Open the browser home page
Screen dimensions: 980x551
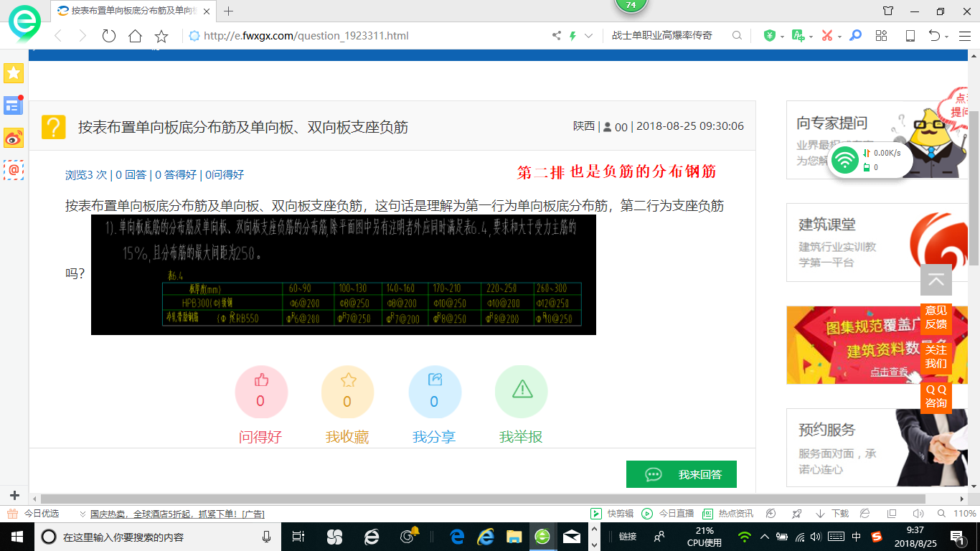coord(135,36)
